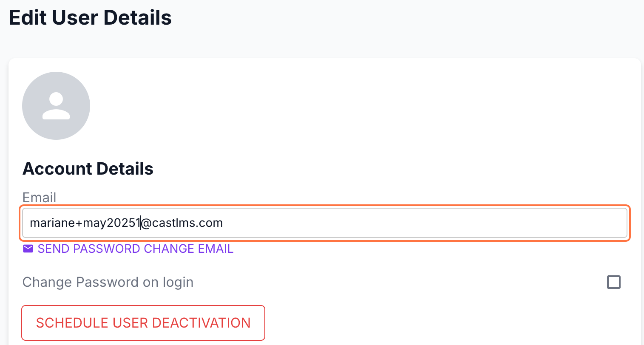
Task: Click the purple envelope icon
Action: coord(28,249)
